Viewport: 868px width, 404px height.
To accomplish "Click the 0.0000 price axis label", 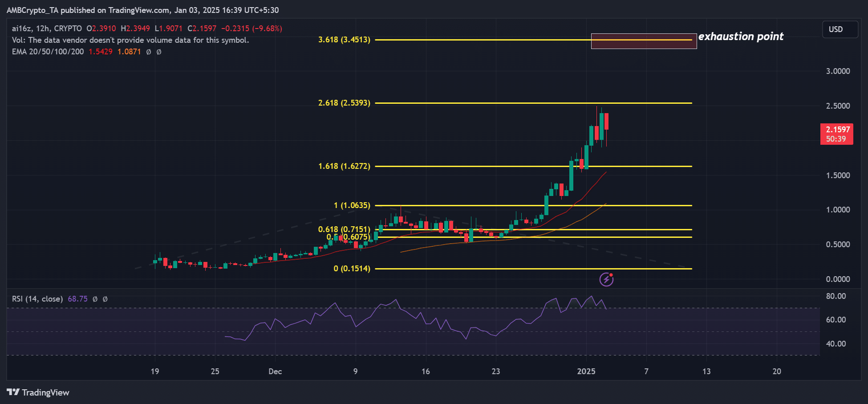I will [838, 279].
